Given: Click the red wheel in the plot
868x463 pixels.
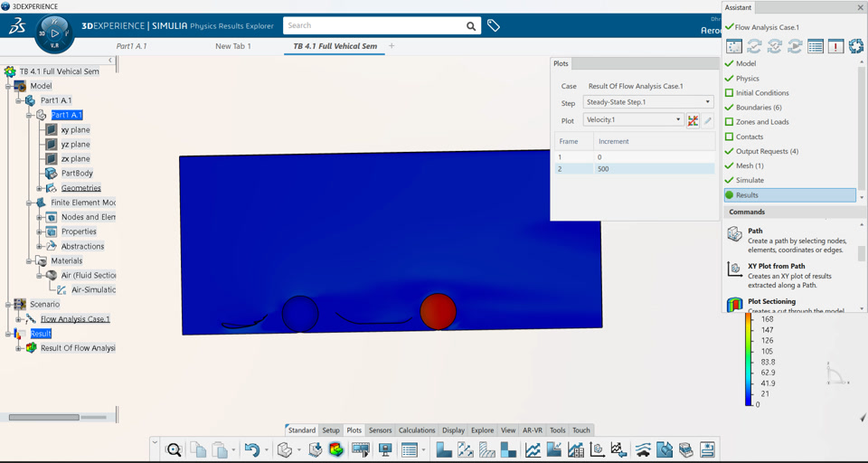Looking at the screenshot, I should pos(438,311).
